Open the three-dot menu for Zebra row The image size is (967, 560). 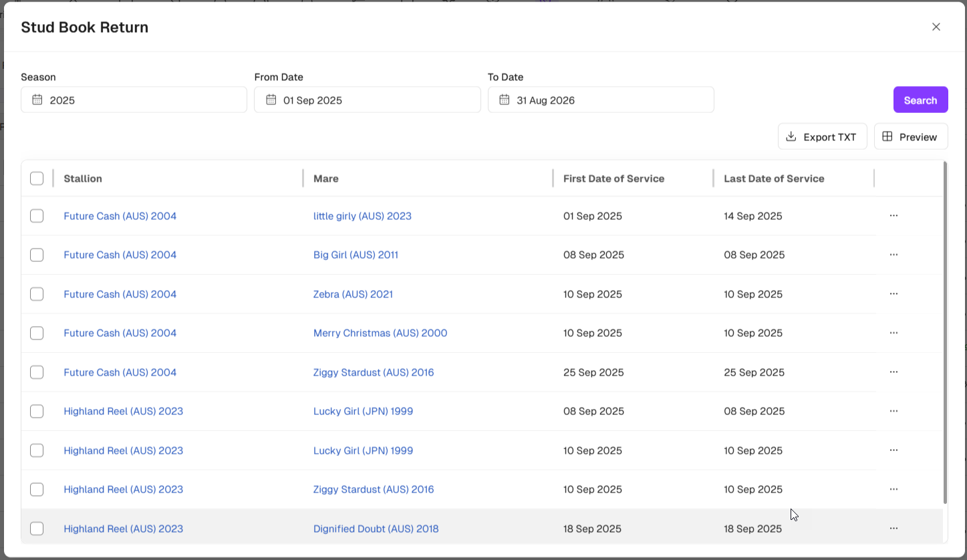click(x=893, y=294)
